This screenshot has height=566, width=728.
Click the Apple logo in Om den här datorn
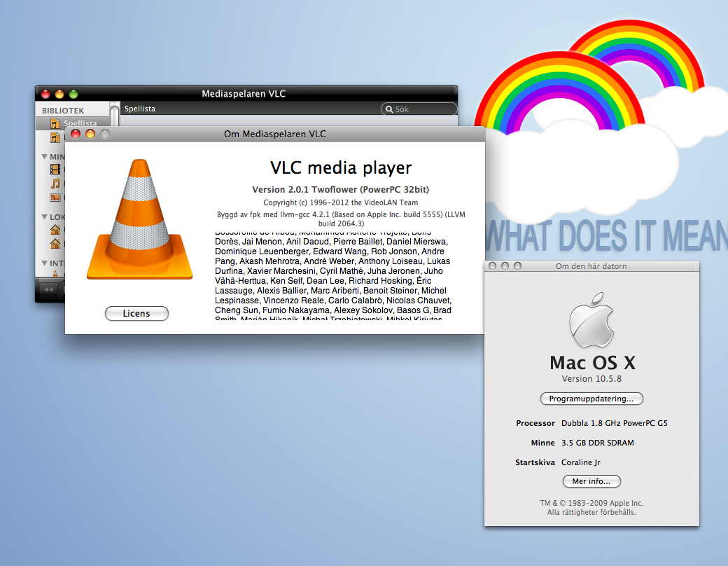click(x=591, y=319)
